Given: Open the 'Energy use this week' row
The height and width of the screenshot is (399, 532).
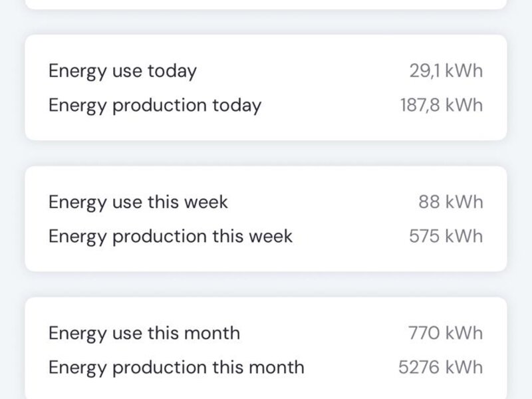Looking at the screenshot, I should coord(138,201).
